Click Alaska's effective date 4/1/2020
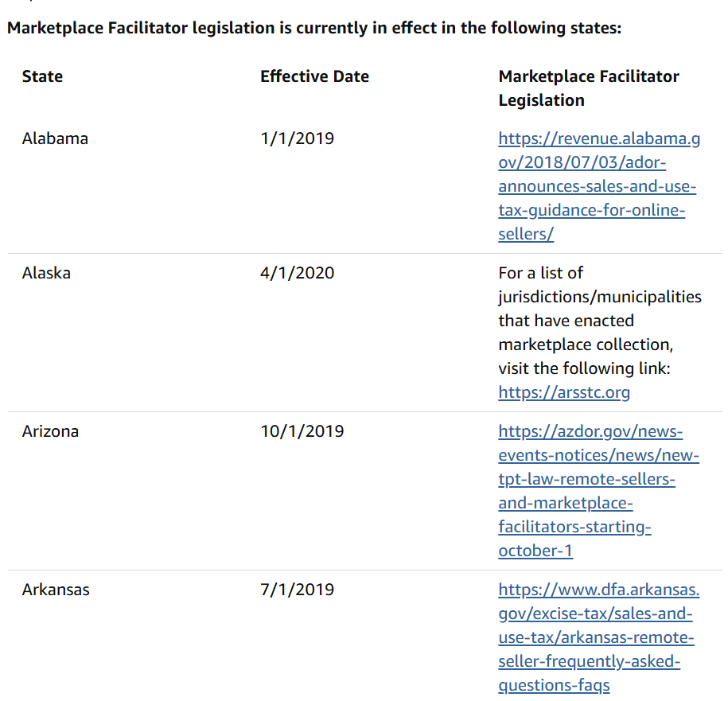 tap(297, 273)
